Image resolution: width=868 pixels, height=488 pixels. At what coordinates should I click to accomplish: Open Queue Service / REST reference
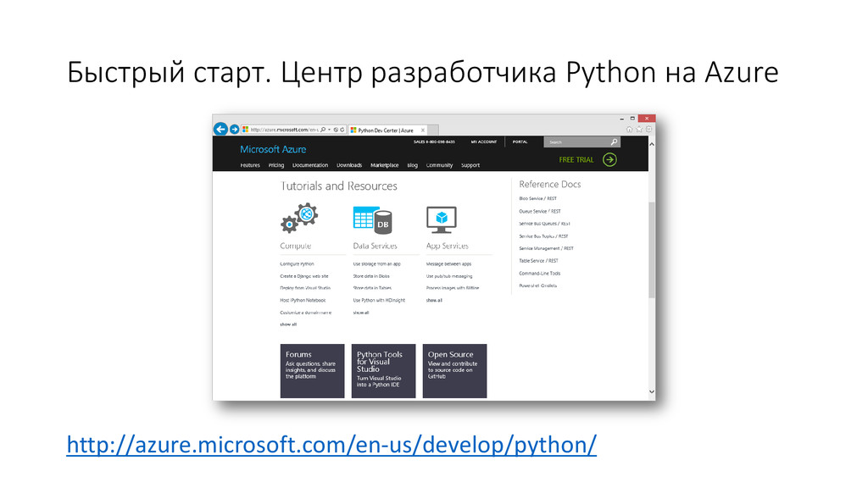pos(540,211)
